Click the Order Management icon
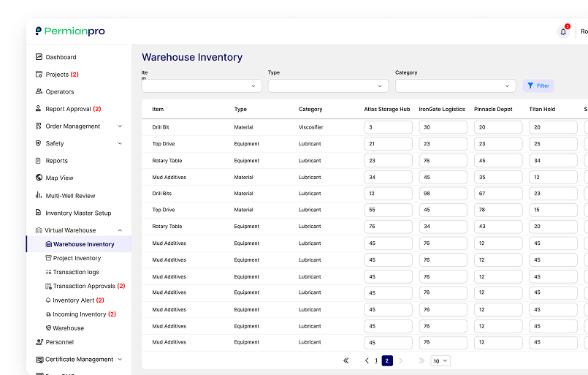 (x=39, y=126)
